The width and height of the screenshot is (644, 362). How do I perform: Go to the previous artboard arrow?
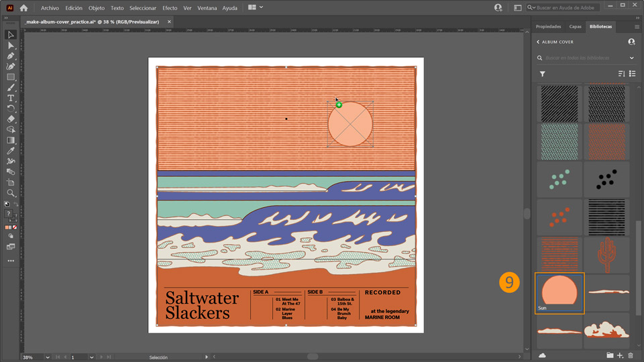(65, 357)
